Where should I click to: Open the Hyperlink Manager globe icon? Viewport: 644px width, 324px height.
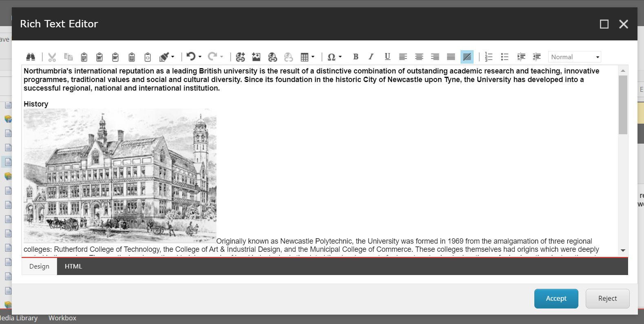coord(272,57)
